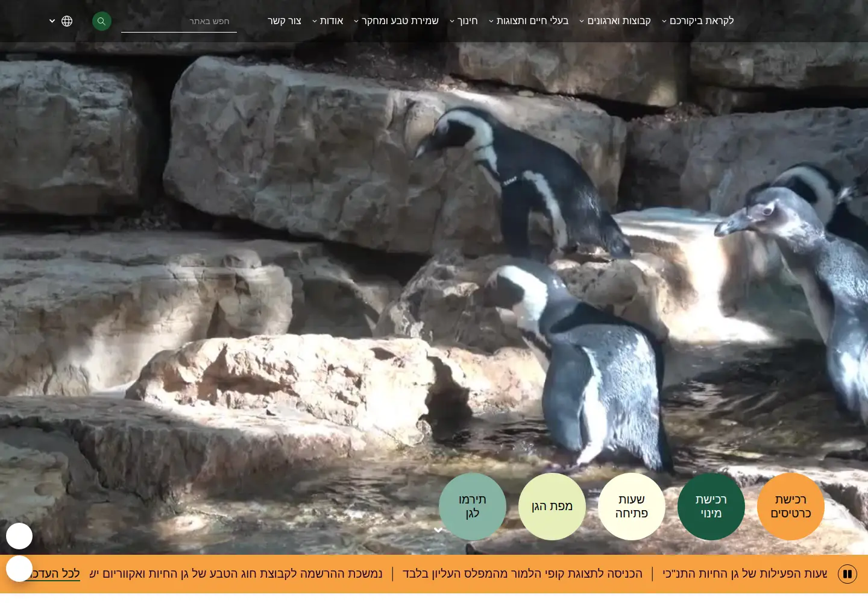Click the orange רכישת כרטיסים circle

[791, 507]
